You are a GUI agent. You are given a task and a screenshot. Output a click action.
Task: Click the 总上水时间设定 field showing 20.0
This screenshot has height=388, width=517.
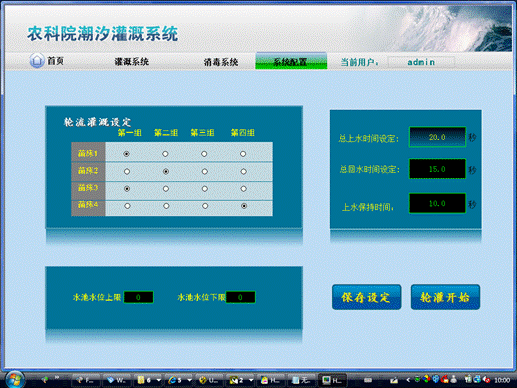(437, 137)
